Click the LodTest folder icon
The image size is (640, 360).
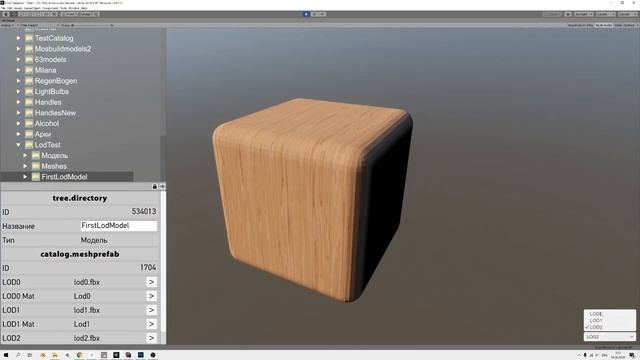29,145
